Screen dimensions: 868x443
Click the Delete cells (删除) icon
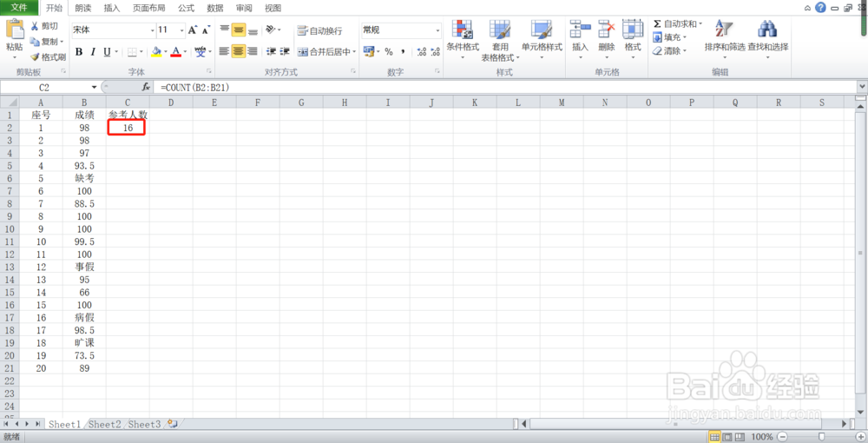tap(607, 30)
